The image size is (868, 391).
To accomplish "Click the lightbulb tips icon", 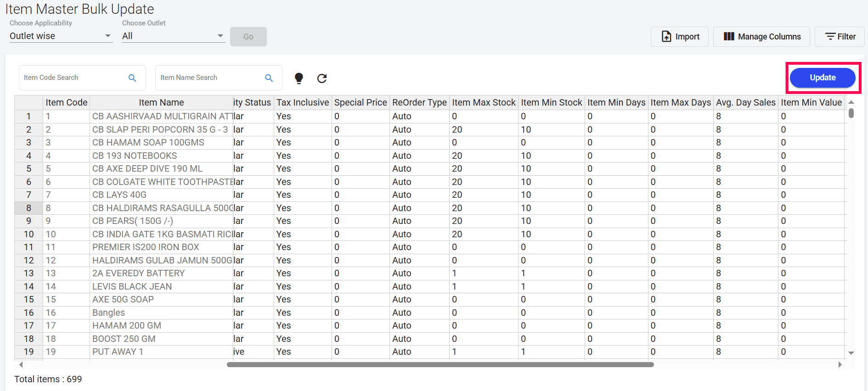I will (x=299, y=78).
